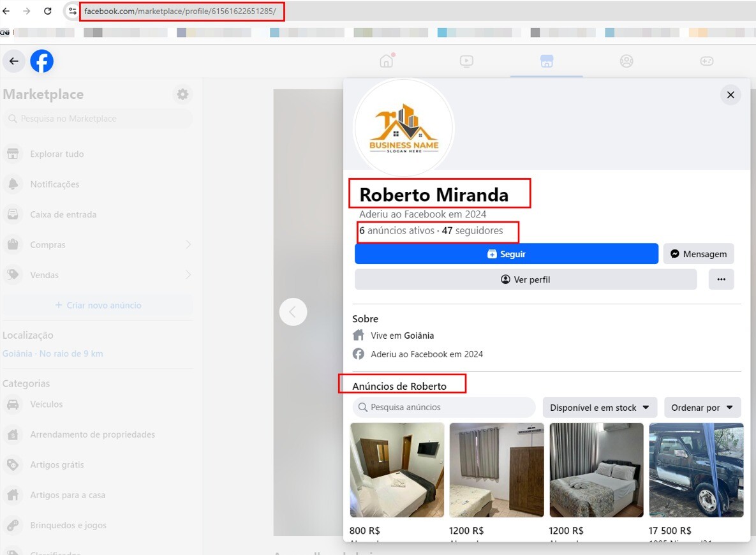Open the Groups tab icon
Image resolution: width=756 pixels, height=555 pixels.
coord(626,61)
